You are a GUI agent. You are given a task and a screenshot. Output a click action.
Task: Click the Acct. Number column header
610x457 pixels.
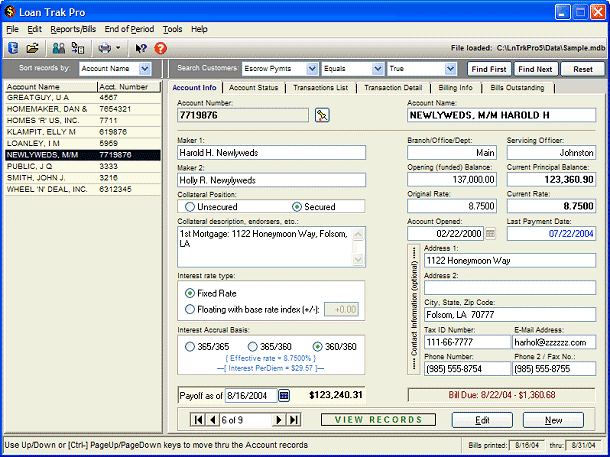[129, 87]
